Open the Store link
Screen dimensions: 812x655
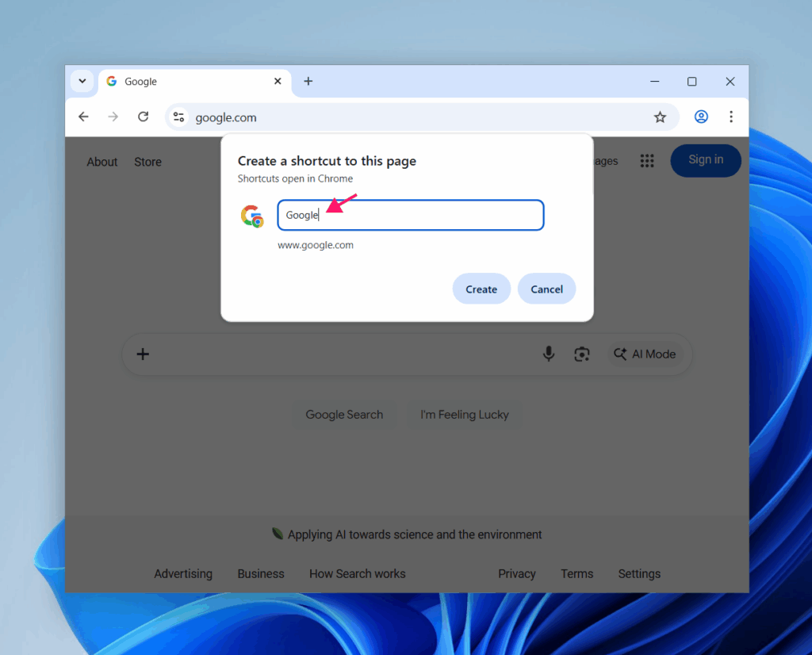coord(147,162)
